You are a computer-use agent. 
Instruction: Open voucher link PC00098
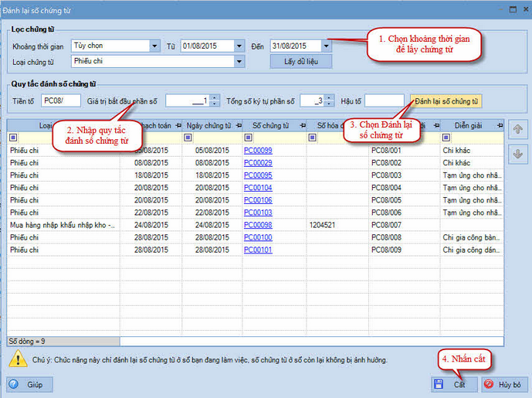(x=258, y=225)
